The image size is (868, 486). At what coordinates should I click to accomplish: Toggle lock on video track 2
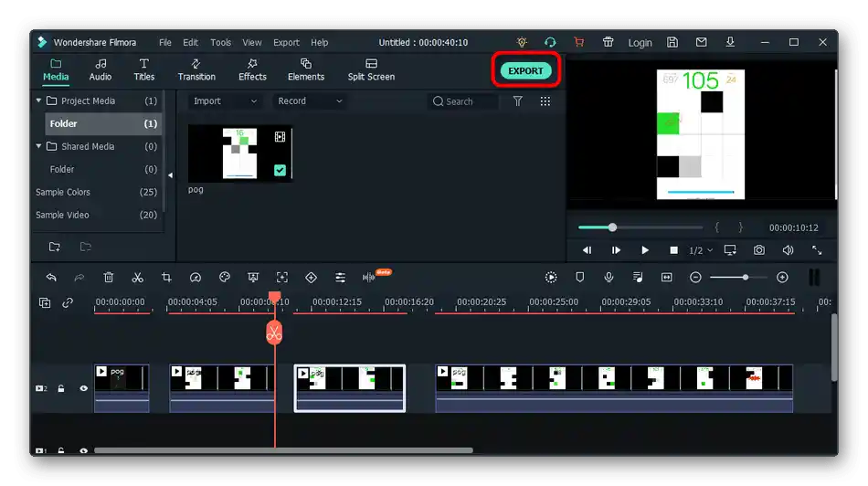(61, 388)
